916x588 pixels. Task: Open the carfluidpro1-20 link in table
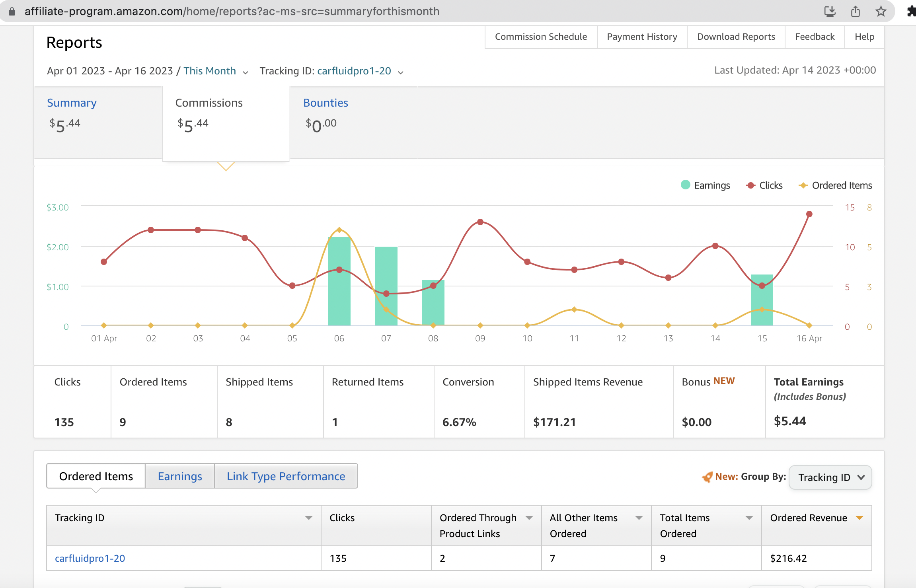coord(90,558)
